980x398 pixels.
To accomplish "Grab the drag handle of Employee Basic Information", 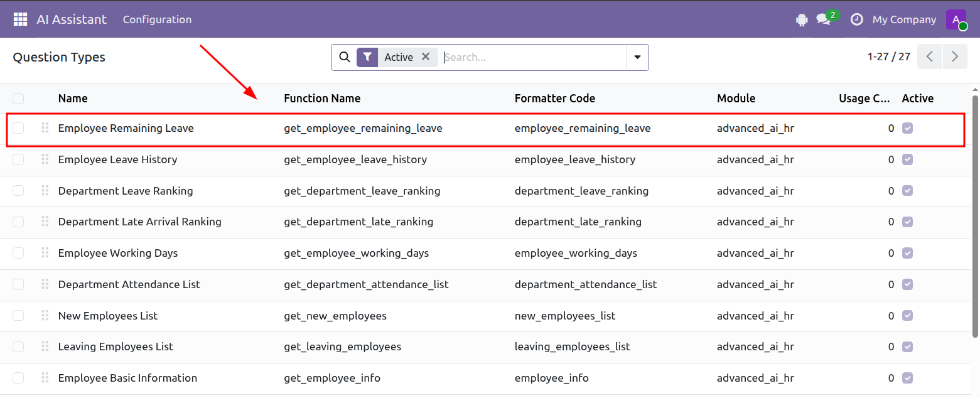I will click(45, 378).
